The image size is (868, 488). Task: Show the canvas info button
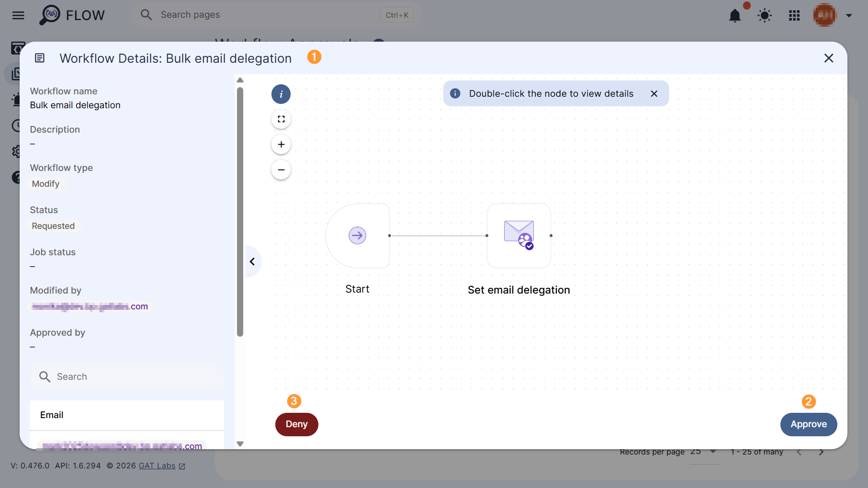281,94
